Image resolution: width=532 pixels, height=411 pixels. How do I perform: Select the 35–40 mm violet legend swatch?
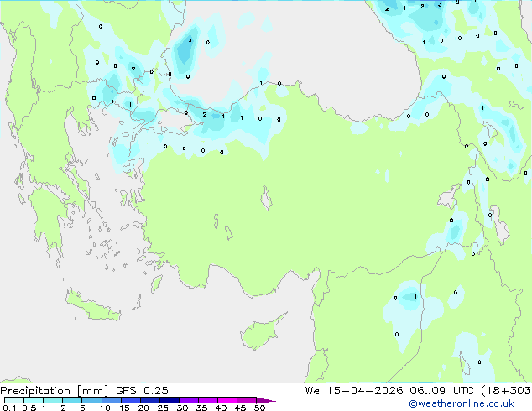click(x=207, y=400)
